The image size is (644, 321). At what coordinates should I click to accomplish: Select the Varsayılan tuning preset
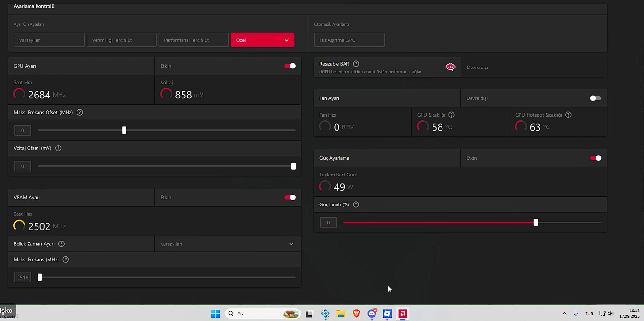click(49, 40)
